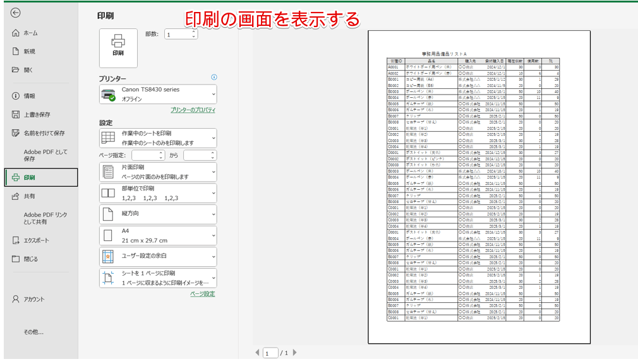Open the Canon TS8430 series printer dropdown

point(157,93)
